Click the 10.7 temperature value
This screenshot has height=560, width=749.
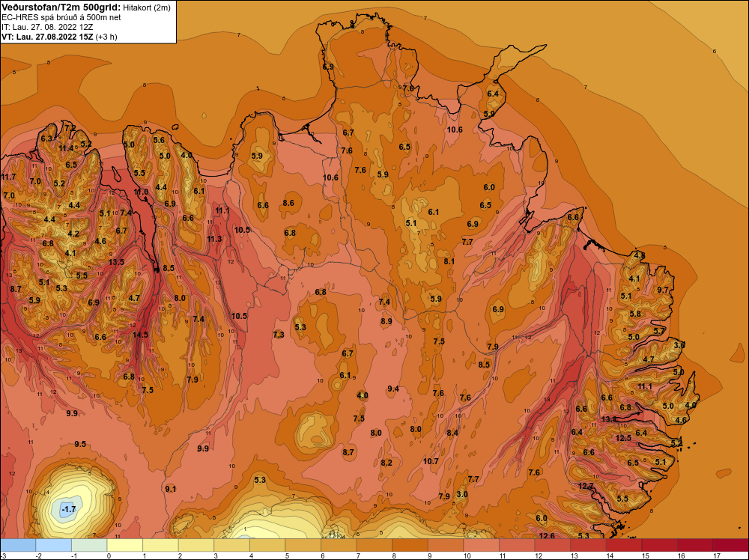point(431,461)
